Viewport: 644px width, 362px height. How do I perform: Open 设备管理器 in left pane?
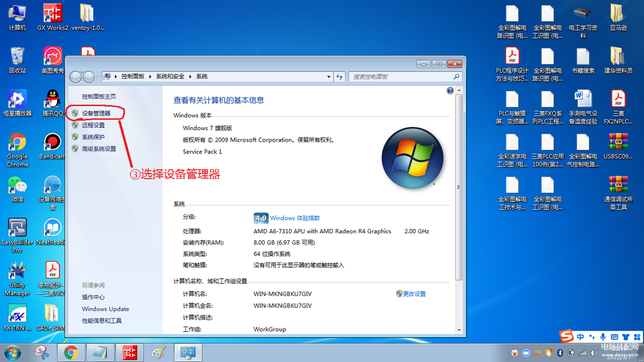coord(96,113)
